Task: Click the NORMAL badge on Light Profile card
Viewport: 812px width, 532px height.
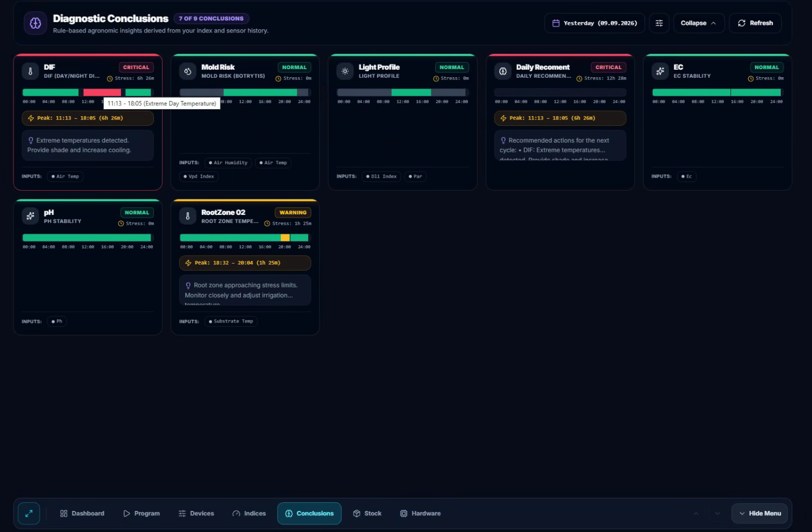Action: coord(452,68)
